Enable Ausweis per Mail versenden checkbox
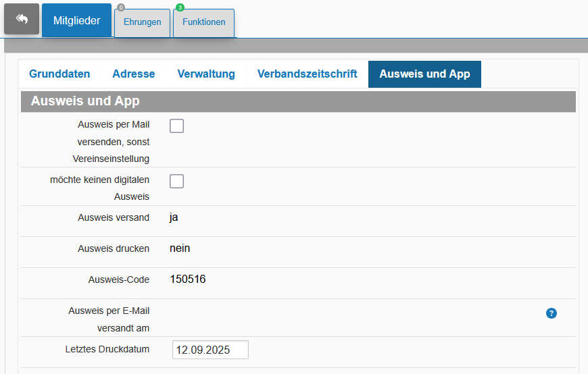This screenshot has height=374, width=588. tap(176, 126)
